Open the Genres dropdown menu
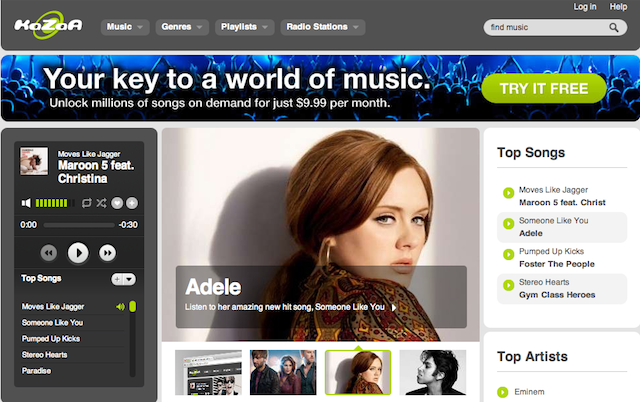Screen dimensions: 640x402 [x=182, y=27]
